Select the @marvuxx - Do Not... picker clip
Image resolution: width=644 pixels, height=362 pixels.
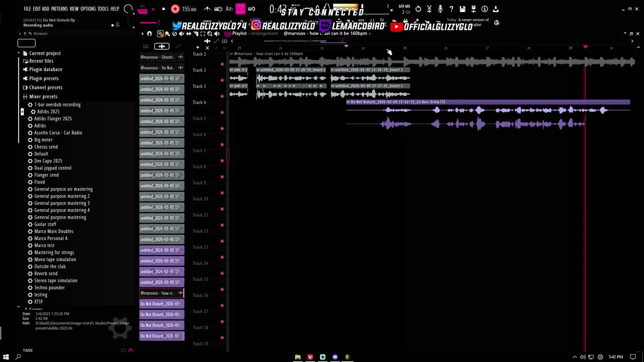click(x=162, y=67)
